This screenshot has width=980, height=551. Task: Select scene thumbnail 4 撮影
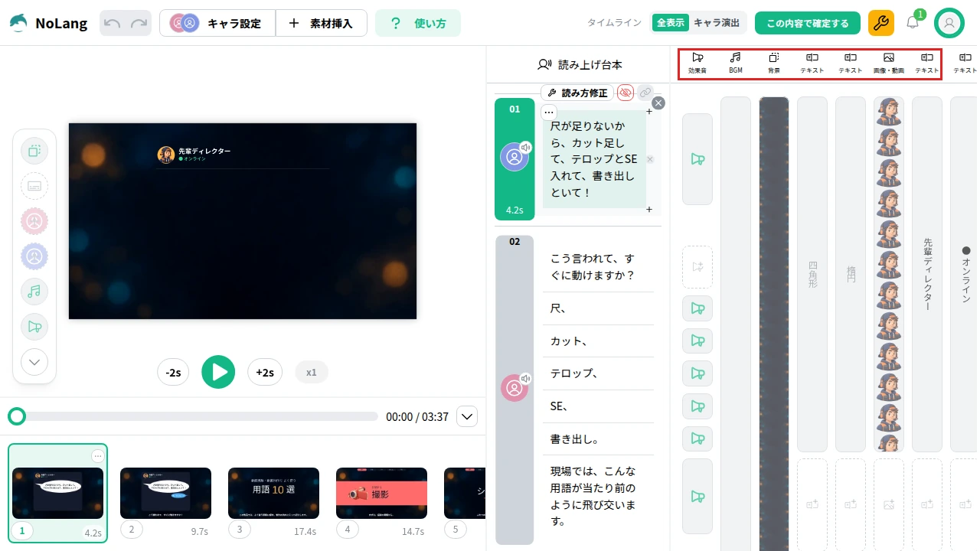tap(381, 493)
